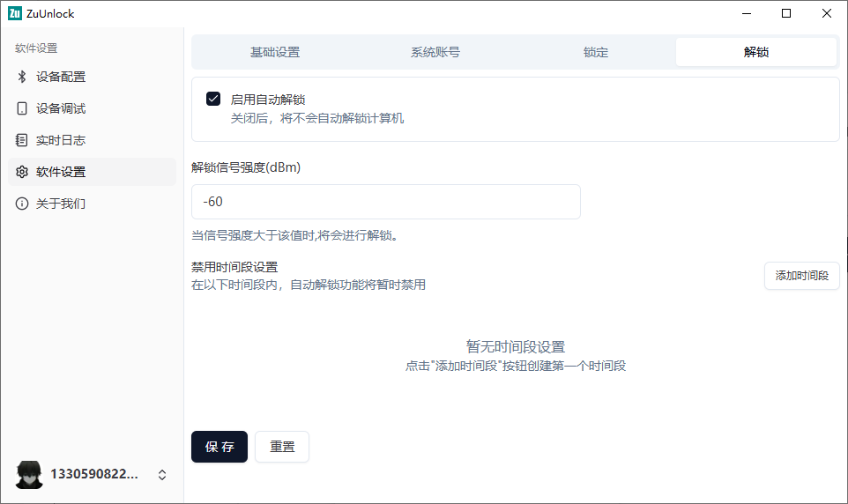Image resolution: width=848 pixels, height=504 pixels.
Task: Focus the 解锁信号强度 input field
Action: point(385,202)
